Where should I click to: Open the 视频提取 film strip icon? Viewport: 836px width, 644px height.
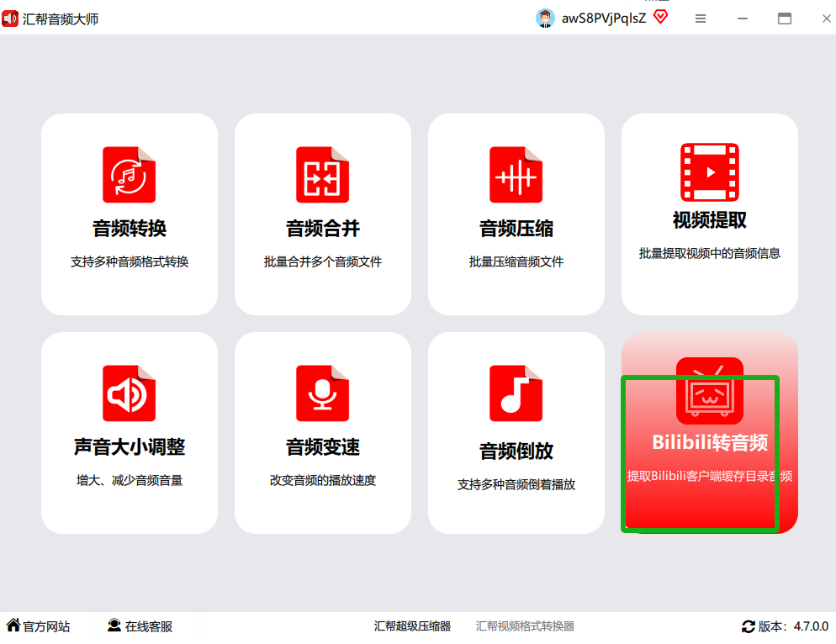pos(710,172)
